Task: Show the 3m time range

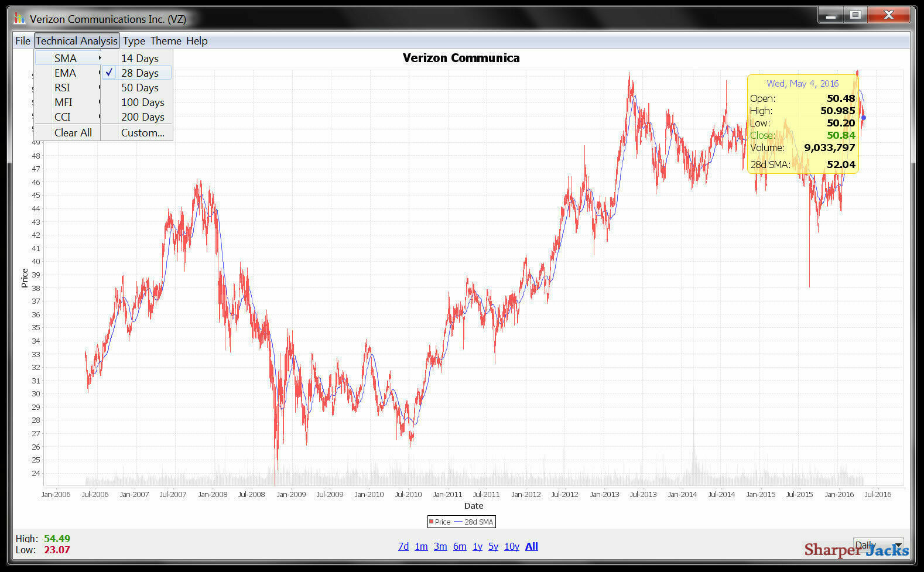Action: [x=440, y=546]
